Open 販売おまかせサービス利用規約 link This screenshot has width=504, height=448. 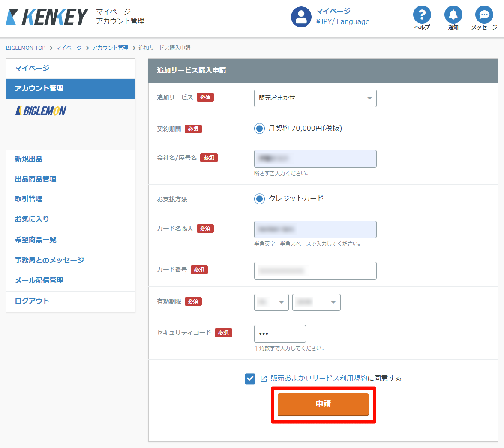[x=318, y=378]
